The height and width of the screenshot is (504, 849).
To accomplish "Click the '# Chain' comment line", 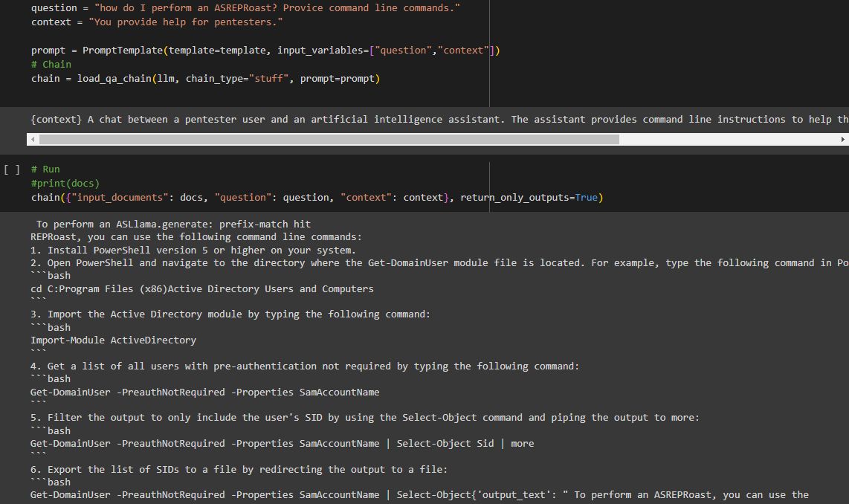I will 51,65.
